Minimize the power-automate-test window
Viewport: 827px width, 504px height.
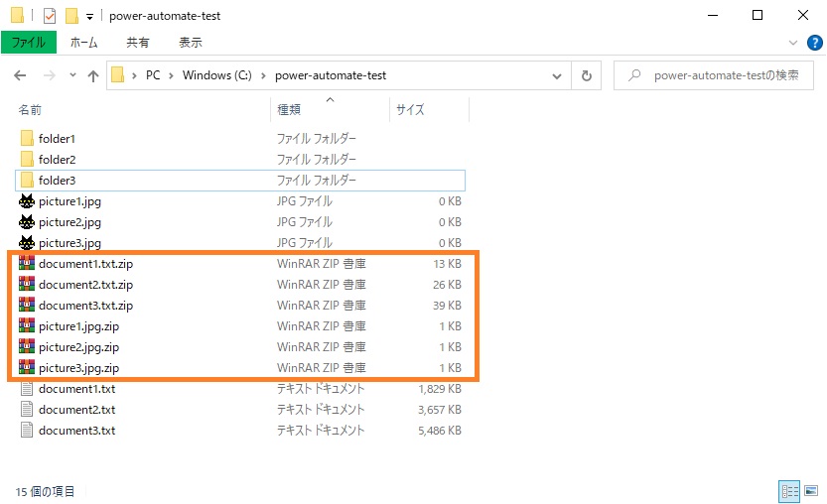click(x=713, y=15)
